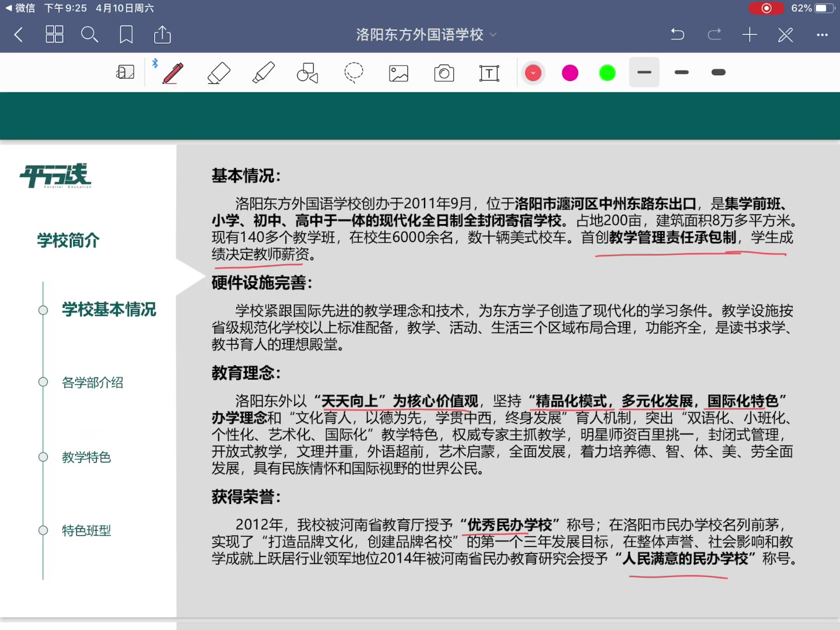Screen dimensions: 840x630
Task: Click the 学校简介 sidebar heading
Action: click(x=68, y=240)
